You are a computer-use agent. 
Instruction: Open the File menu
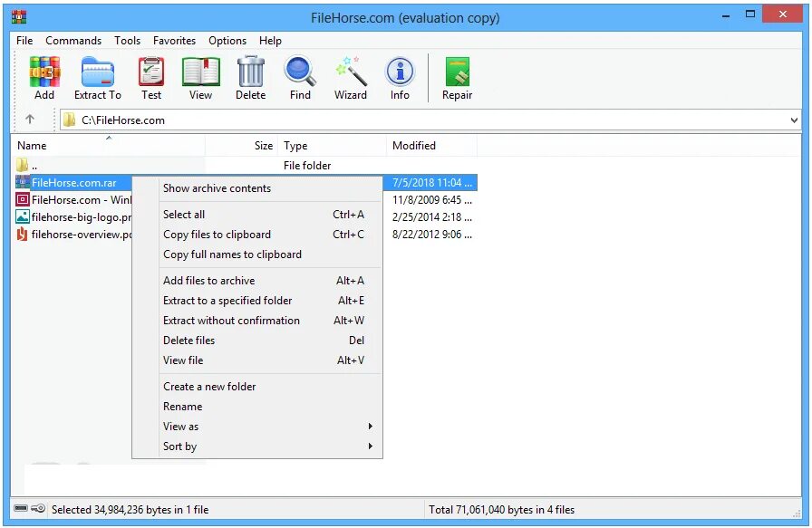[x=24, y=41]
